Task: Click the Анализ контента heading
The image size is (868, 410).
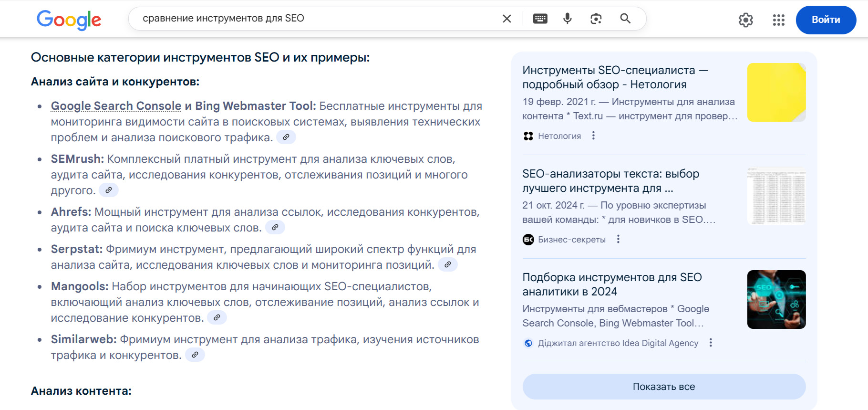Action: 81,391
